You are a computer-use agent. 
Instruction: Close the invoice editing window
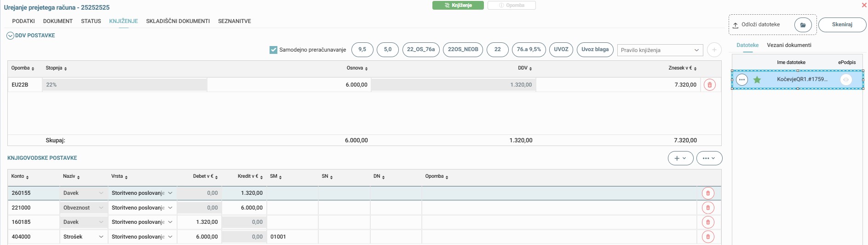coord(863,5)
